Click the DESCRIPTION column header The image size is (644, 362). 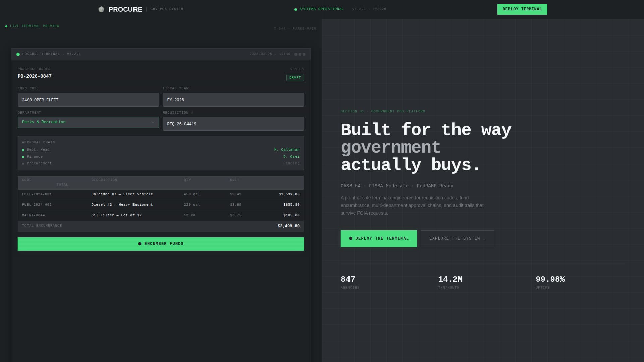point(104,180)
